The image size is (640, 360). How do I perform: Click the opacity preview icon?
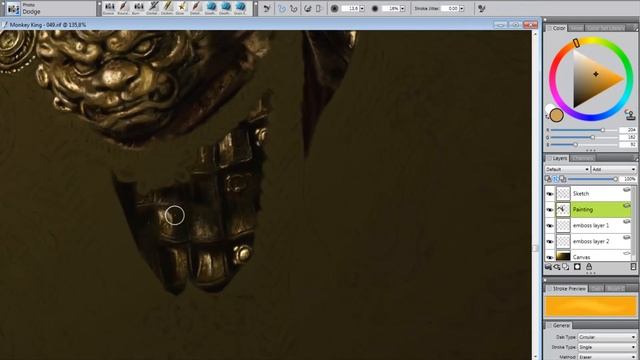point(375,9)
